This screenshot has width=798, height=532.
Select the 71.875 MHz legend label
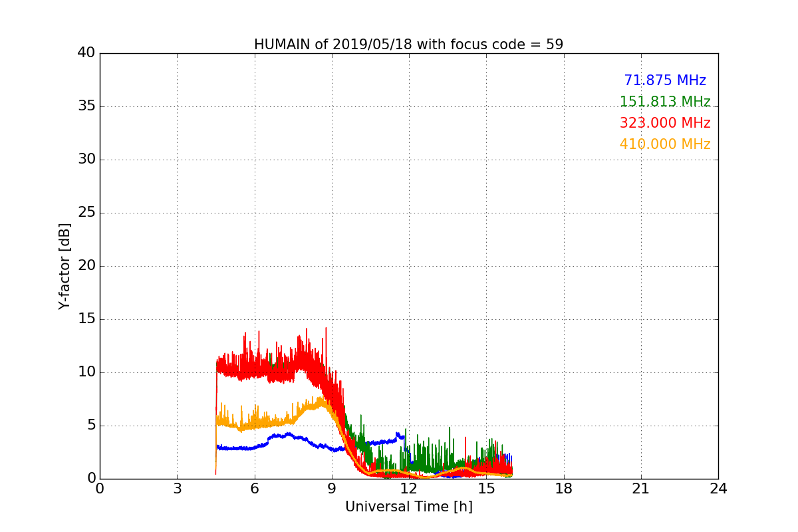pos(665,80)
